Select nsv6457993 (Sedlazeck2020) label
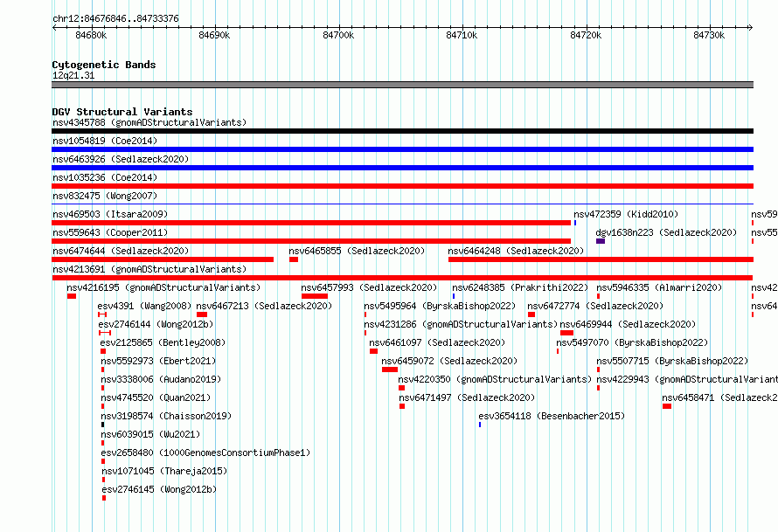778x532 pixels. (x=369, y=287)
